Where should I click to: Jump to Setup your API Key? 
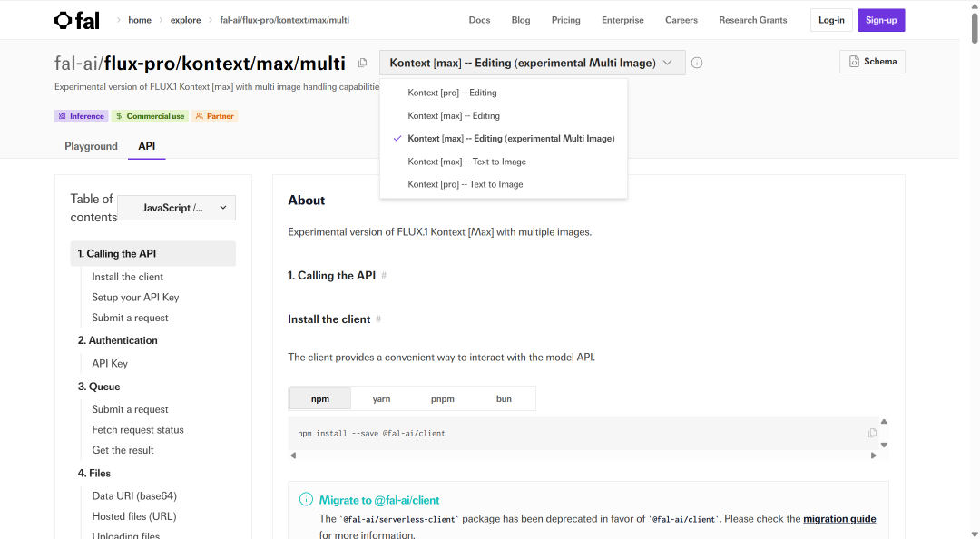pyautogui.click(x=135, y=297)
